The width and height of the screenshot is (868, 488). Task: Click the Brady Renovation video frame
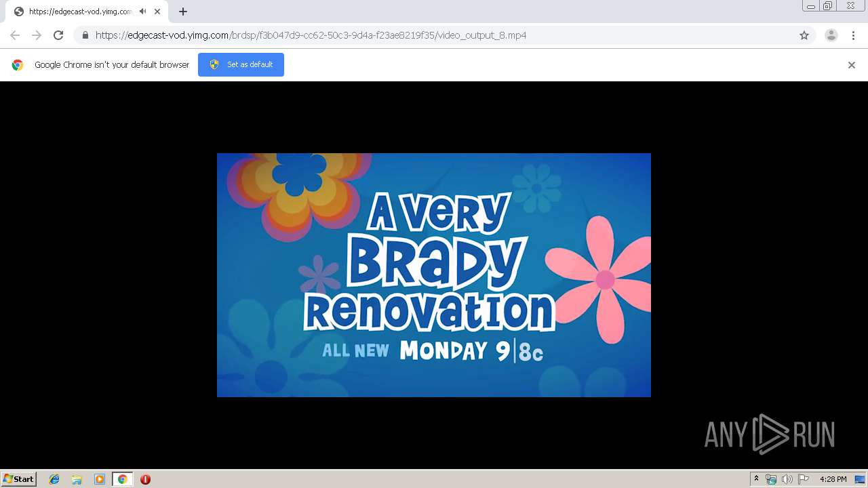[434, 275]
